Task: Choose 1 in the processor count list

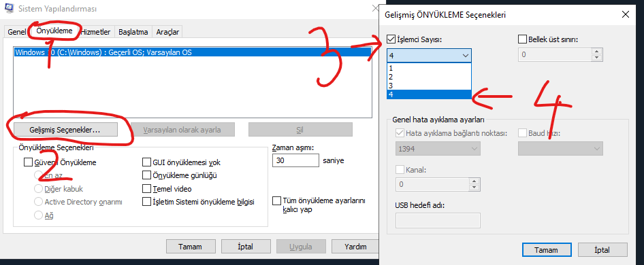Action: click(429, 68)
